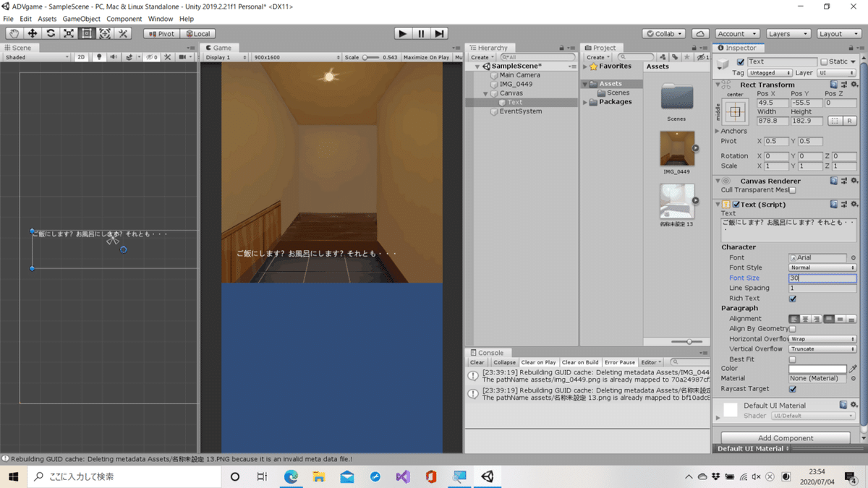Set vertical alignment to bottom
This screenshot has height=488, width=868.
(x=851, y=319)
